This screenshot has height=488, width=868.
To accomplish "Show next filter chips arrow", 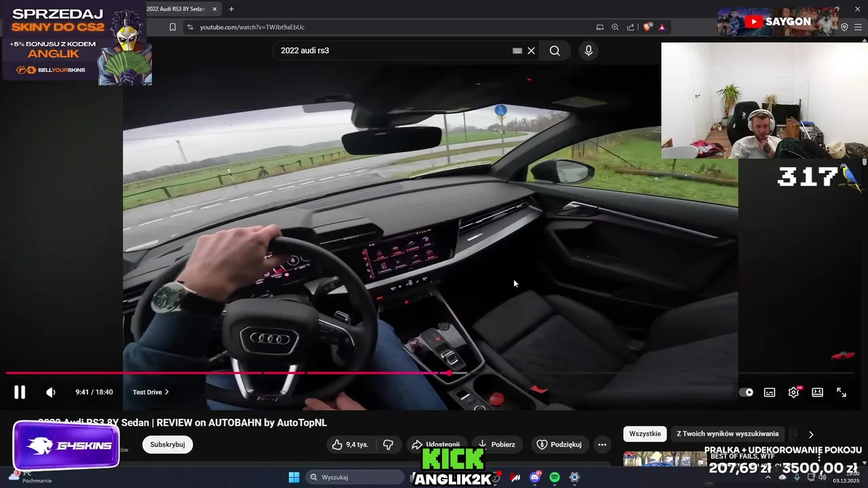I will click(811, 434).
